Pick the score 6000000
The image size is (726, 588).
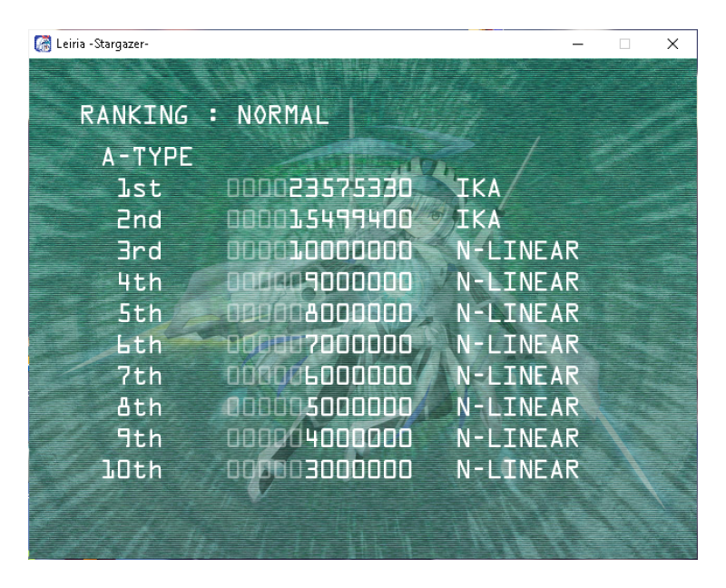358,376
